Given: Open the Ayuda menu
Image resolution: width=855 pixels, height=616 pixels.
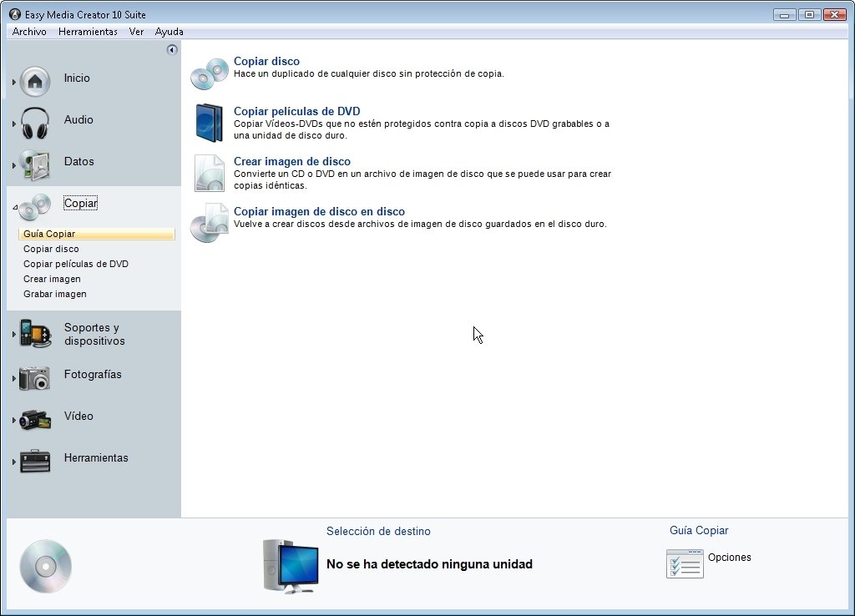Looking at the screenshot, I should tap(169, 32).
